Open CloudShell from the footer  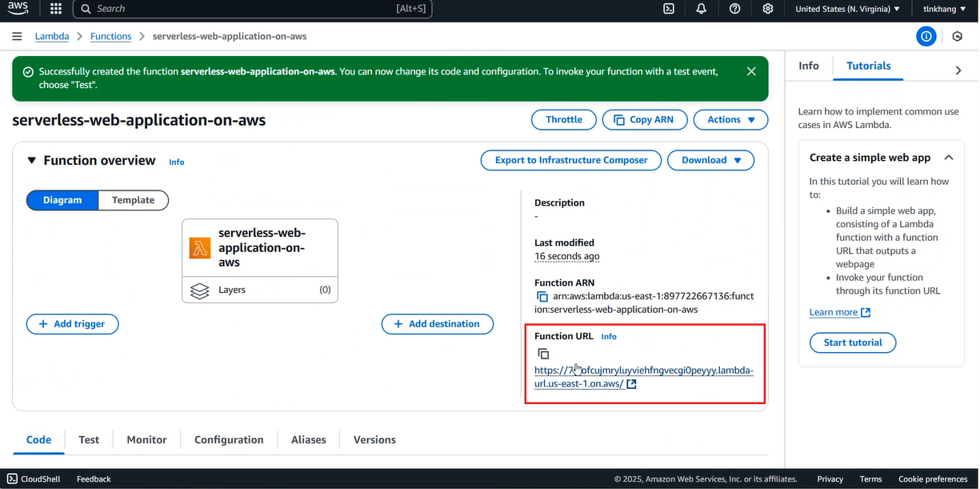(34, 479)
